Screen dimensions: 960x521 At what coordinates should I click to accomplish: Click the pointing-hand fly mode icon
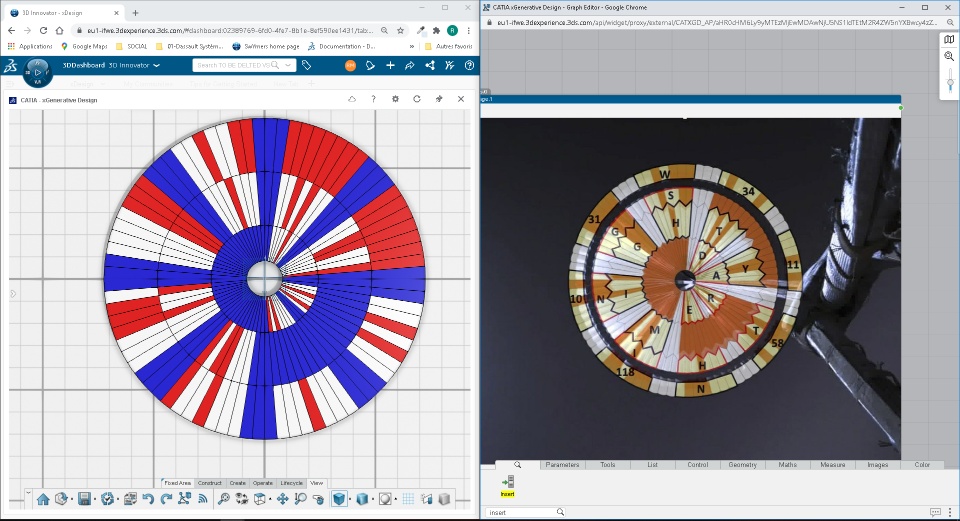pos(318,499)
